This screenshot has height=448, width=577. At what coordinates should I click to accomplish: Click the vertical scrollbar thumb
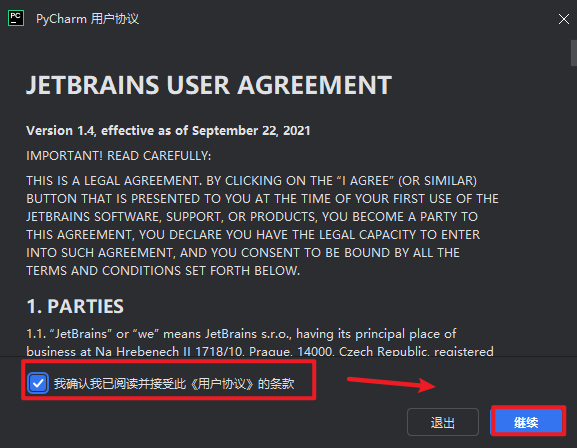point(574,53)
